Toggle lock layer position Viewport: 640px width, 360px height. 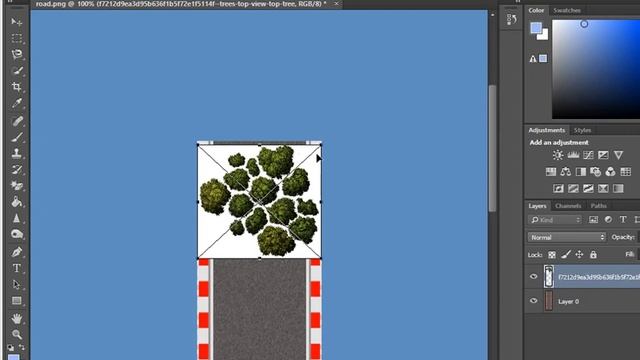(x=579, y=255)
